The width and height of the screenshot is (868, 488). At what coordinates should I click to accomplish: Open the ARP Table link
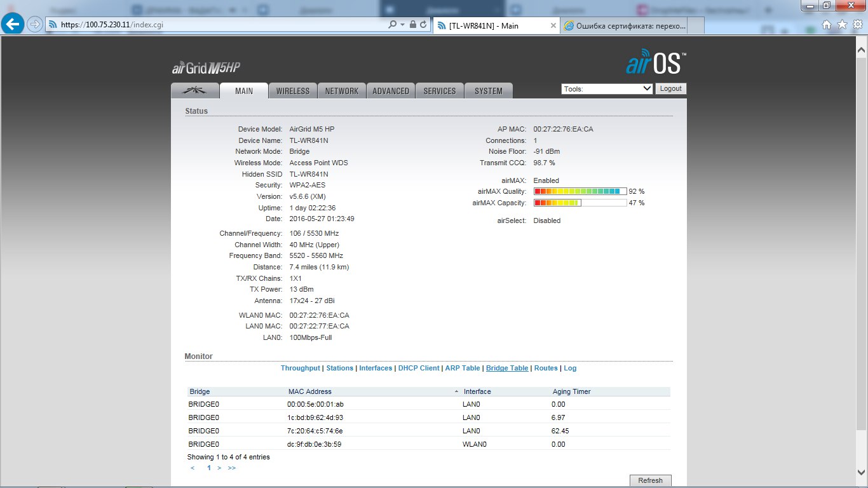(x=463, y=368)
